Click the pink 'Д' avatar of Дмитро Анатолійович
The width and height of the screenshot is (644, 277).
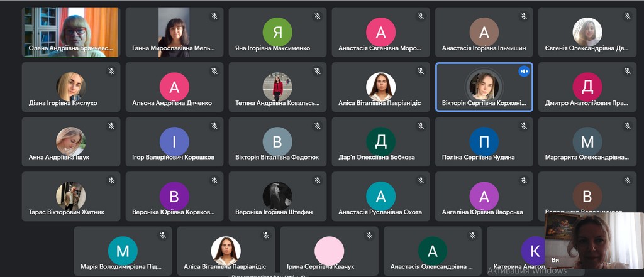[587, 87]
